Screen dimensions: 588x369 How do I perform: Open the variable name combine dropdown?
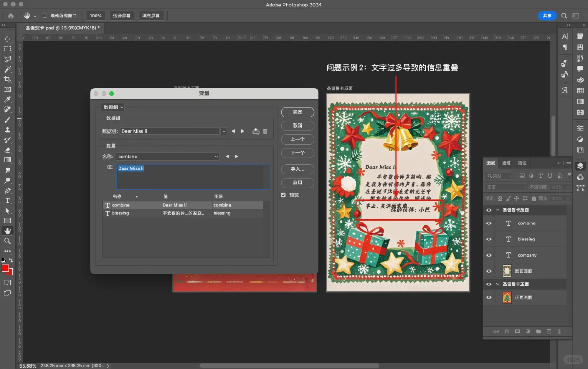[x=167, y=157]
